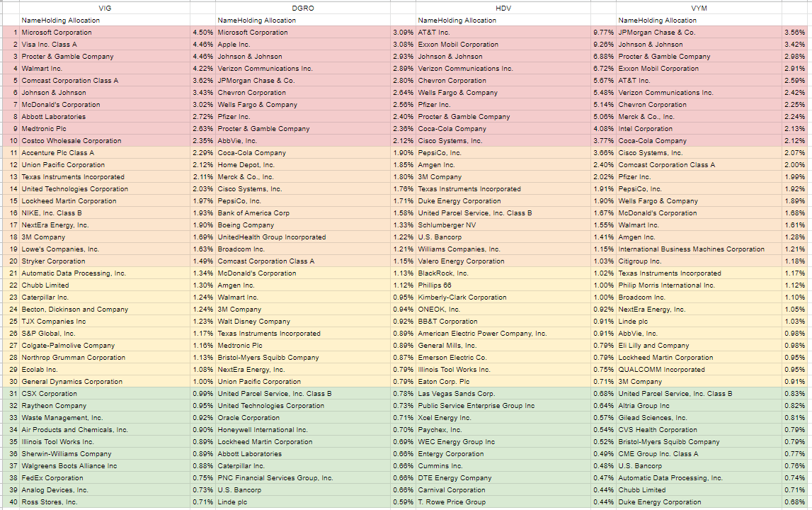Click Altria Group Inc cell
This screenshot has width=812, height=510.
click(x=699, y=405)
